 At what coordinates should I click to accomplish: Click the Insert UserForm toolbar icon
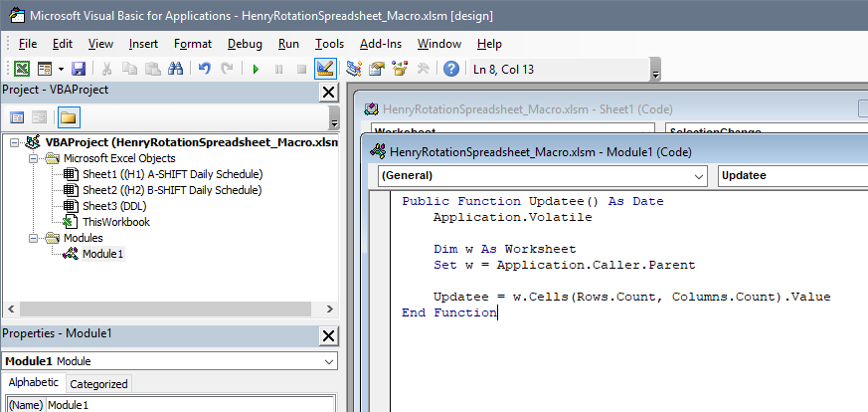[x=45, y=70]
